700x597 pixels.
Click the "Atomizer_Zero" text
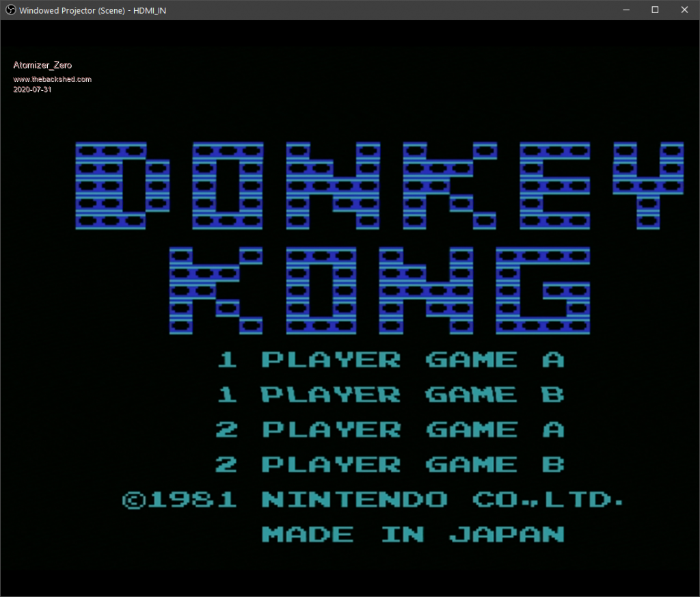[42, 65]
